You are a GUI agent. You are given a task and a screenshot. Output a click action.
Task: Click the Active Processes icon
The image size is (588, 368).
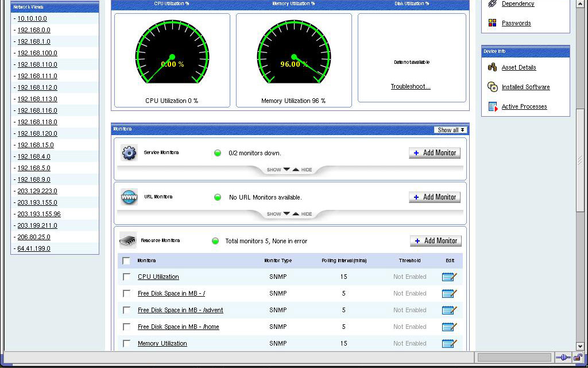coord(492,106)
